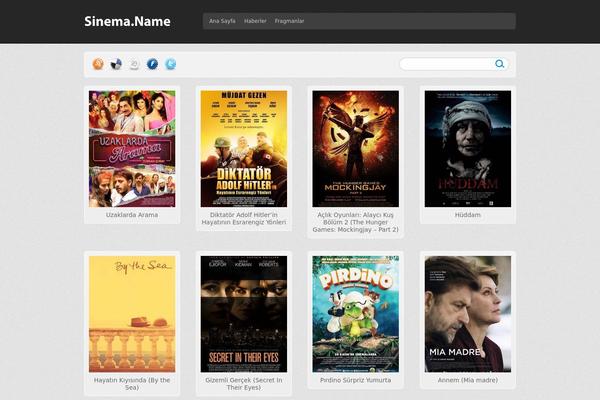Click 'Diktatör Adolf Hitler'in Hayatının Esrarengiz Yönleri' title

[x=244, y=219]
